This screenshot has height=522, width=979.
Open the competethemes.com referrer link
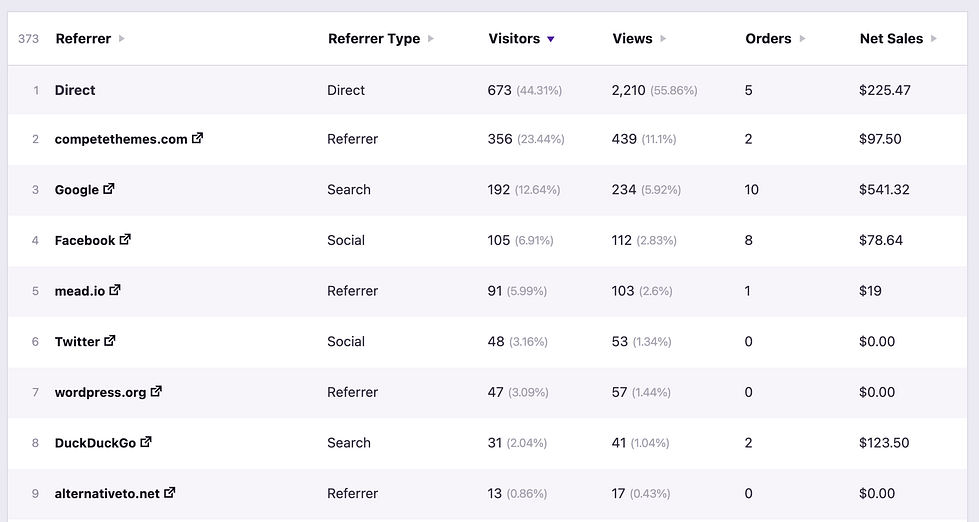pos(121,139)
